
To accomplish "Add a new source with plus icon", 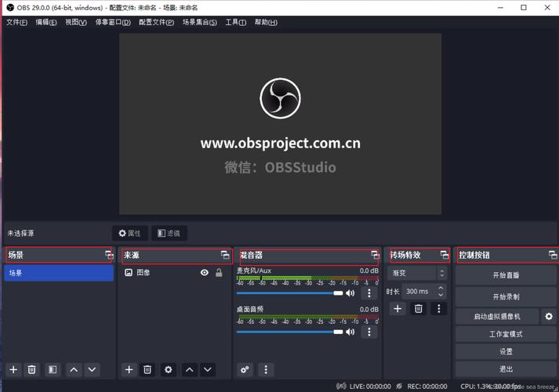I will coord(129,369).
